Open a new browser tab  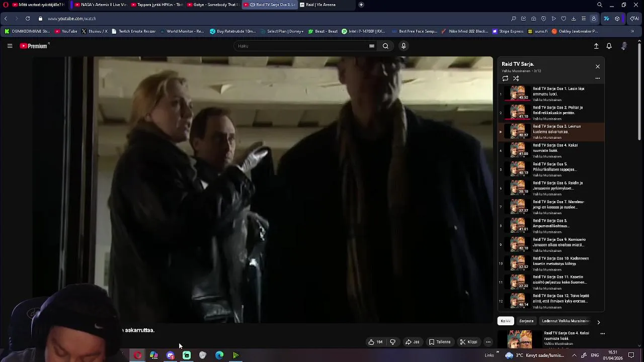pos(361,5)
